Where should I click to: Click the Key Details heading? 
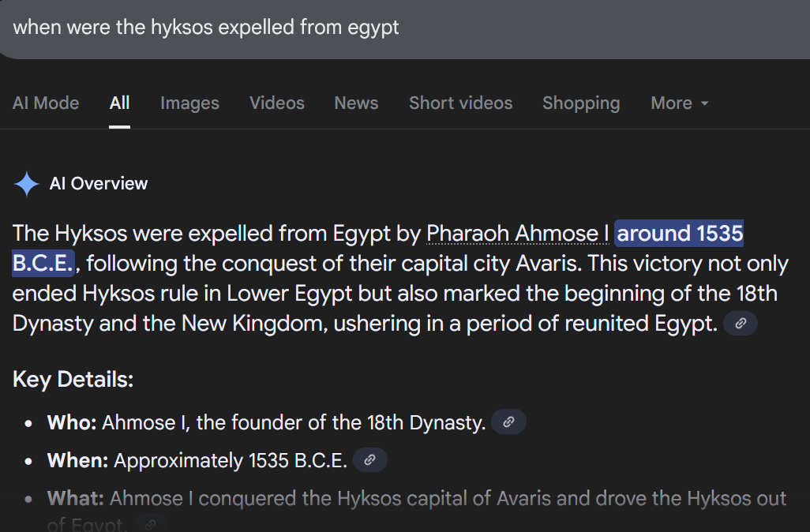pyautogui.click(x=73, y=380)
